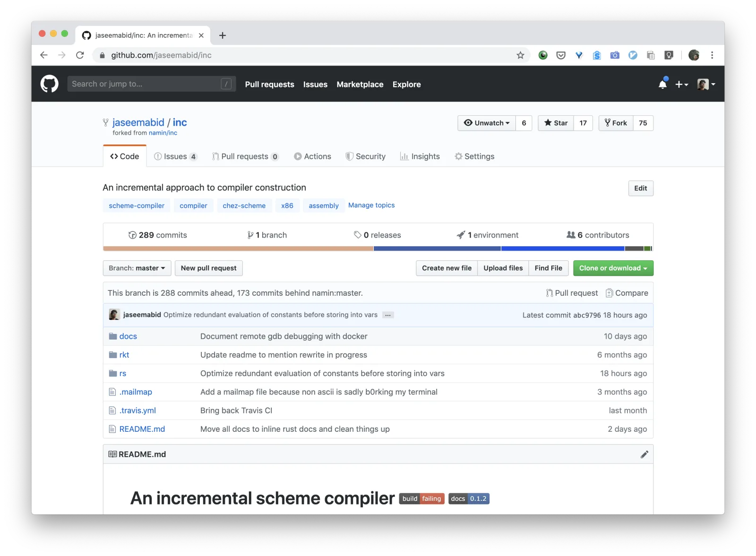Click the Edit description button
This screenshot has height=556, width=756.
(641, 188)
